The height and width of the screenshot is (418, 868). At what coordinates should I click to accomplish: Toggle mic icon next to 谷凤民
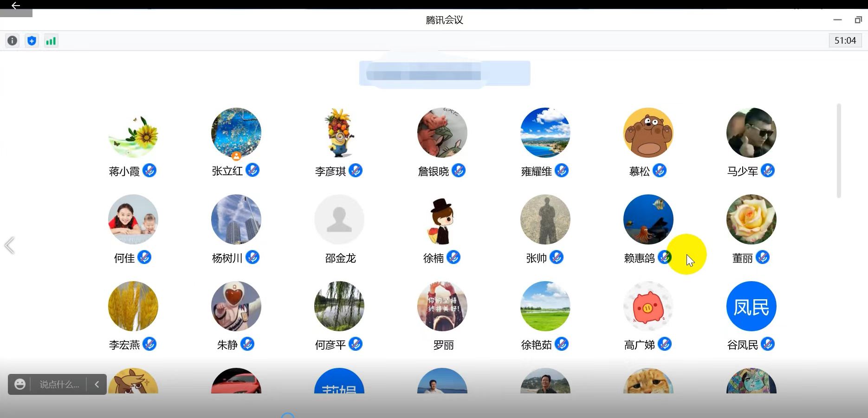point(768,344)
